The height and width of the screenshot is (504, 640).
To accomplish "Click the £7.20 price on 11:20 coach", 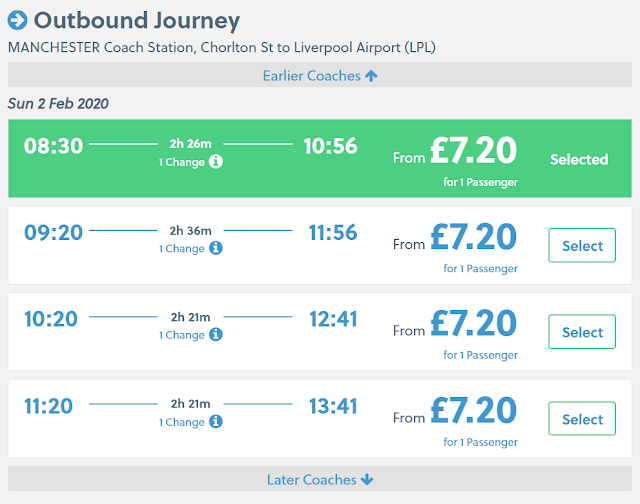I will tap(473, 410).
